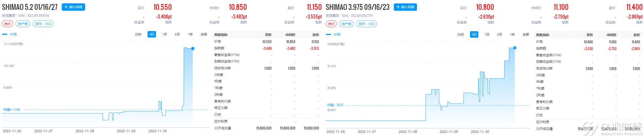This screenshot has width=644, height=137.
Task: Click 货币: USD tag on left bond
Action: 43,24
